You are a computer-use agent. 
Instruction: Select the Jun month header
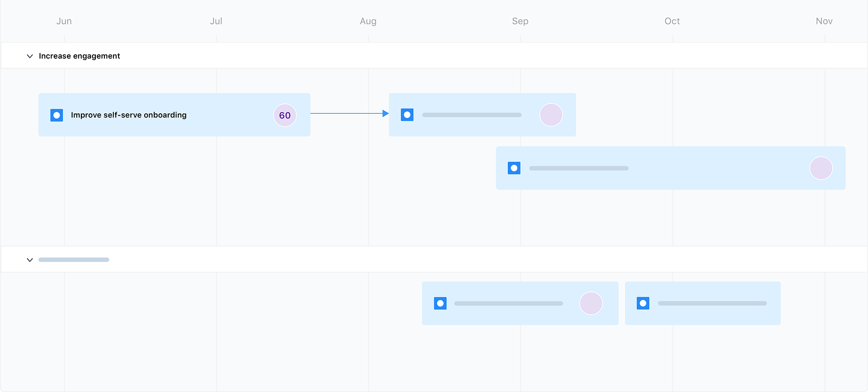coord(64,21)
